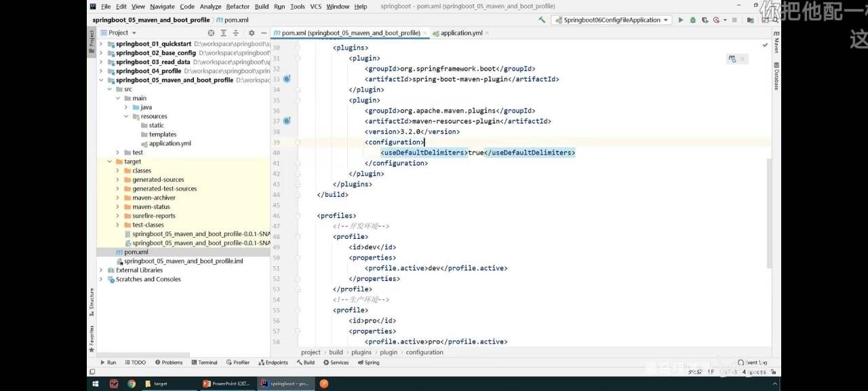Open Project panel settings gear
This screenshot has height=391, width=868.
click(x=252, y=33)
